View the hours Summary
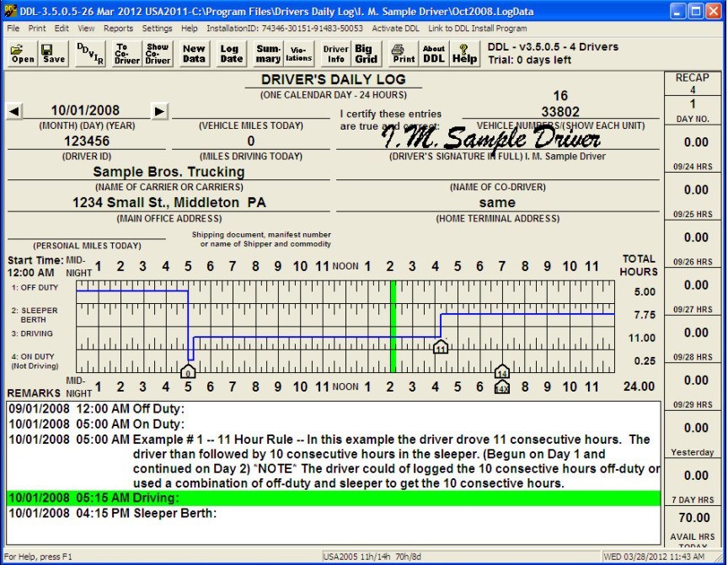Viewport: 728px width, 565px height. (268, 52)
